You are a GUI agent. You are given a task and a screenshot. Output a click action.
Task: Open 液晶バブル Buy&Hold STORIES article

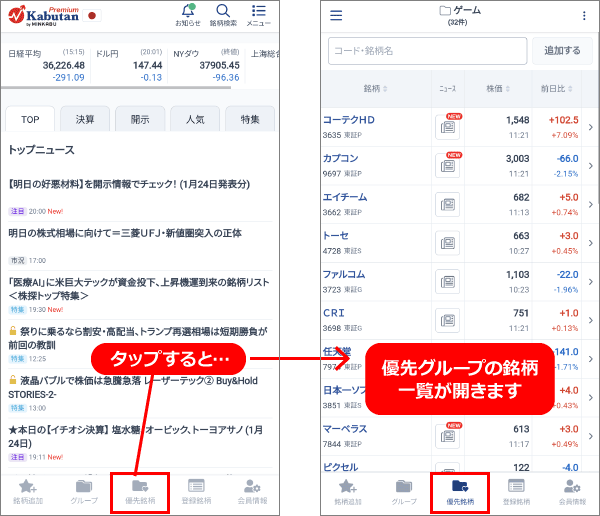133,387
